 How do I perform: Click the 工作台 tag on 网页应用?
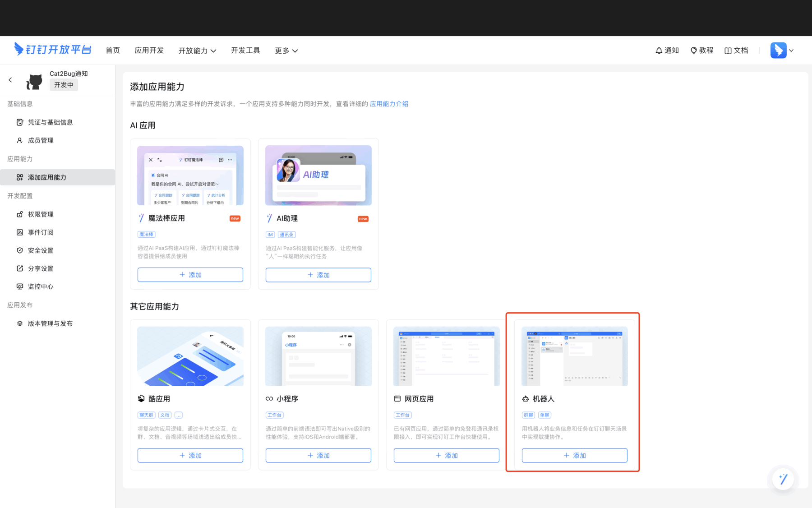[x=402, y=415]
